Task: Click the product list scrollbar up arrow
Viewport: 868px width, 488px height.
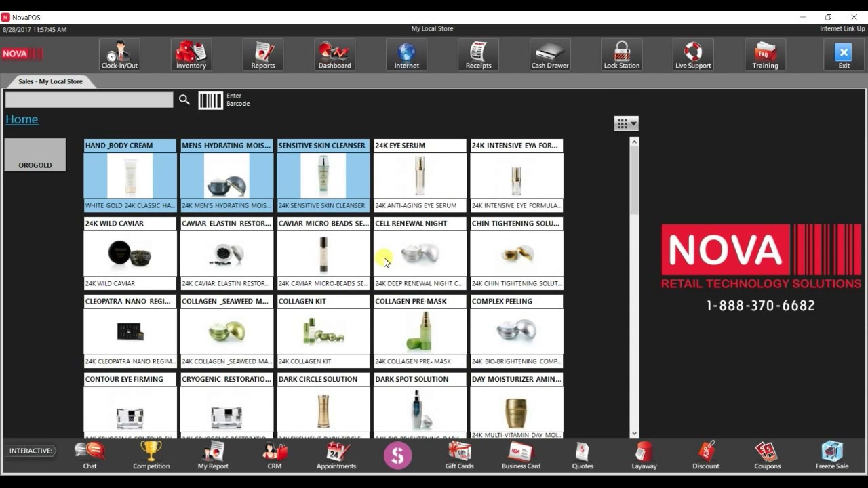Action: tap(635, 142)
